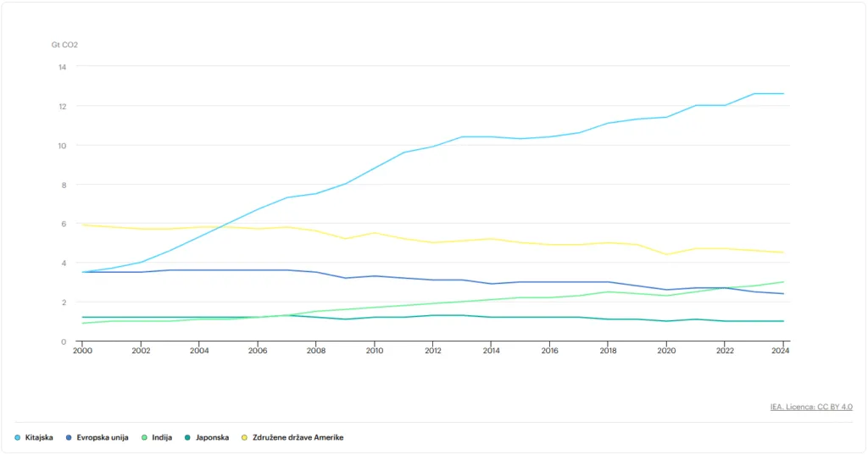Select the 2008 year label on x-axis

click(316, 349)
